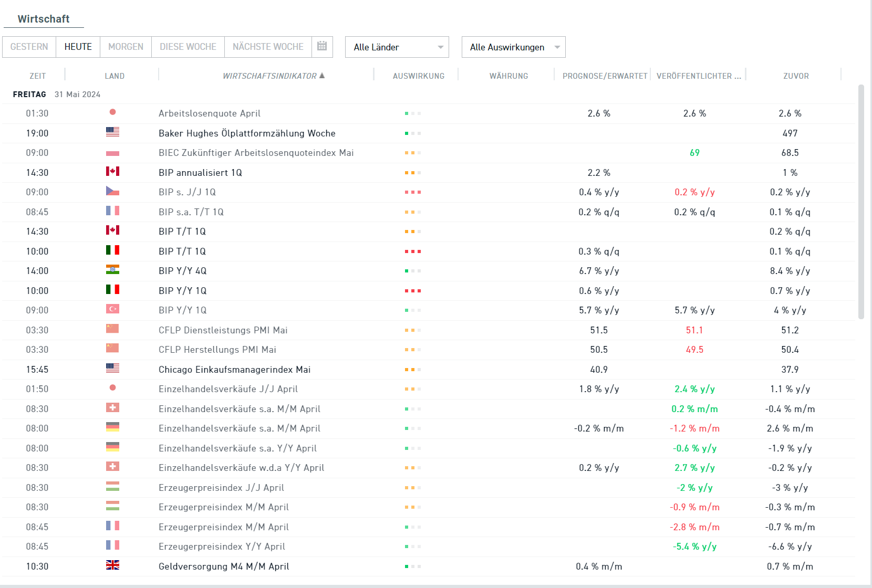Open the Alle Länder dropdown
This screenshot has height=588, width=872.
[397, 47]
